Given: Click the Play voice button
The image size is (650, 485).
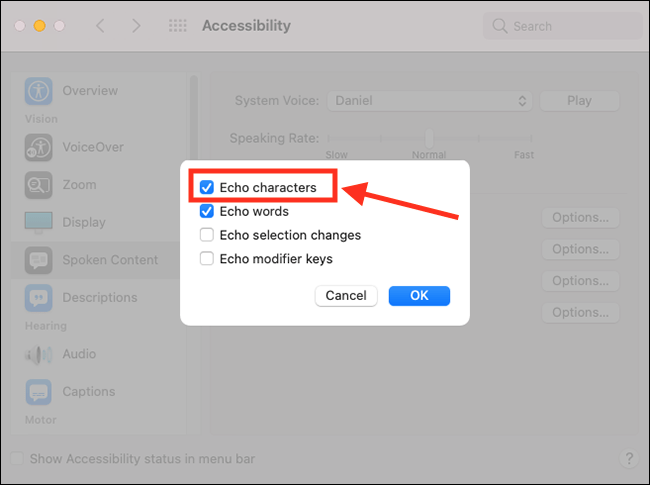Looking at the screenshot, I should pos(580,101).
